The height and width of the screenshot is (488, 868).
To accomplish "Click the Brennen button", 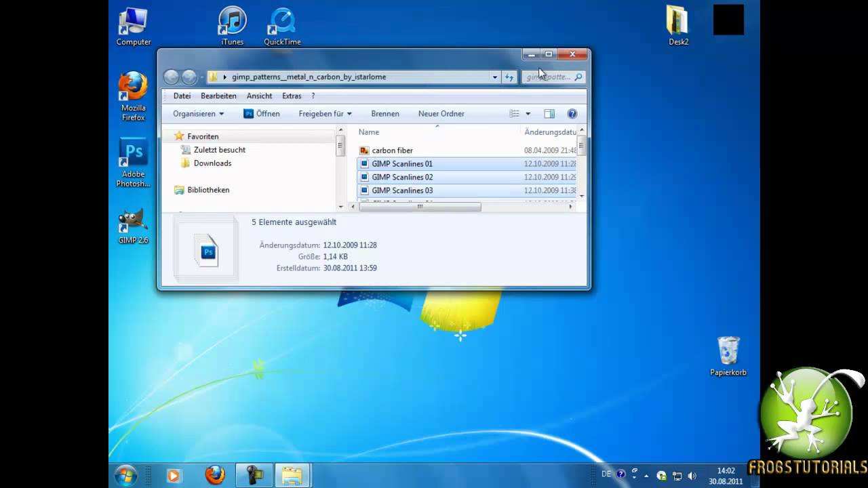I will tap(385, 114).
